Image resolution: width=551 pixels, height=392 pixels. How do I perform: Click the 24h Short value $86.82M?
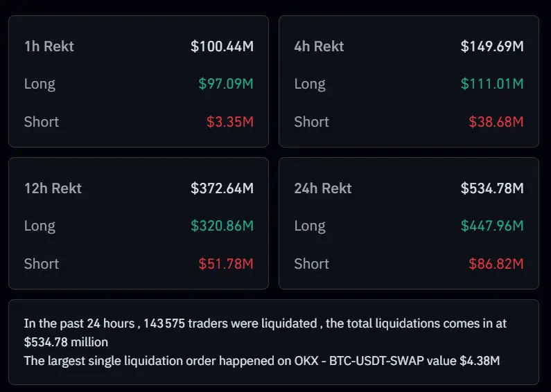coord(496,264)
